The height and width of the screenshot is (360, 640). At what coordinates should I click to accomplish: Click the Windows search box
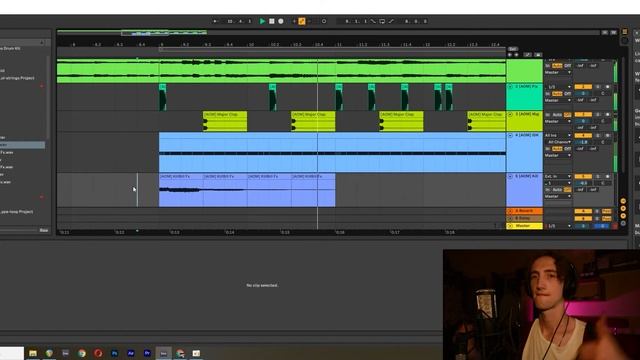[11, 353]
